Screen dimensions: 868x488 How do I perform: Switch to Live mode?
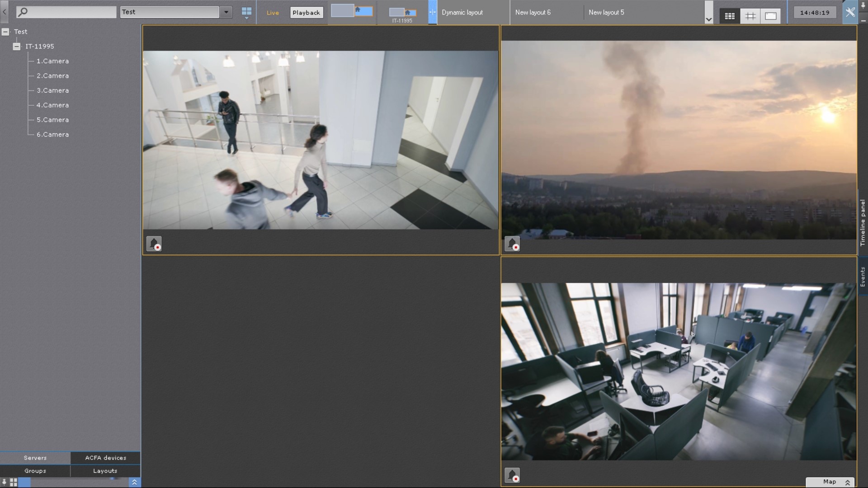[273, 13]
